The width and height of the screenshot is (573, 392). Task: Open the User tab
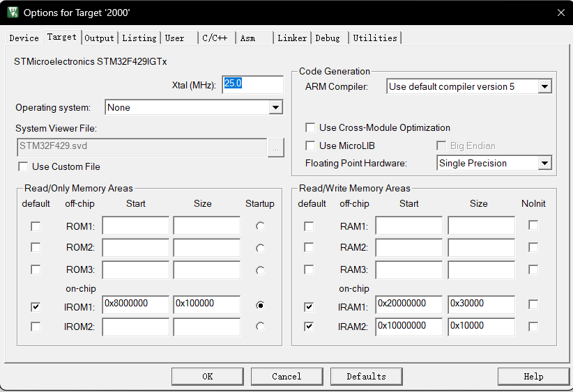pos(179,38)
